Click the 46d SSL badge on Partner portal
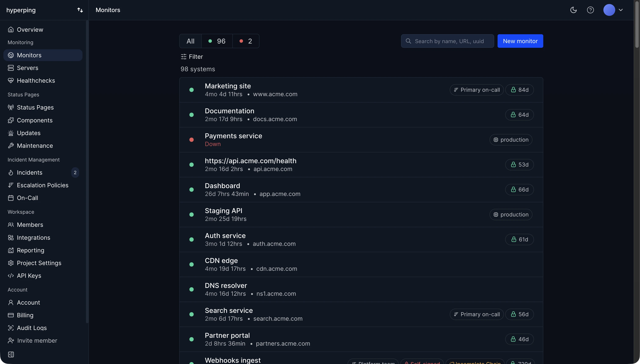Image resolution: width=640 pixels, height=364 pixels. (519, 339)
